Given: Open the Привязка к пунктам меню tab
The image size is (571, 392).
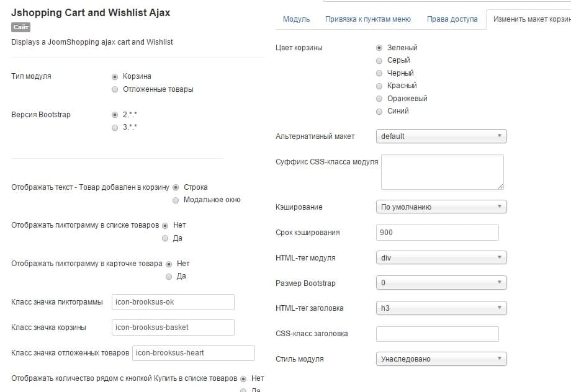Looking at the screenshot, I should coord(368,19).
